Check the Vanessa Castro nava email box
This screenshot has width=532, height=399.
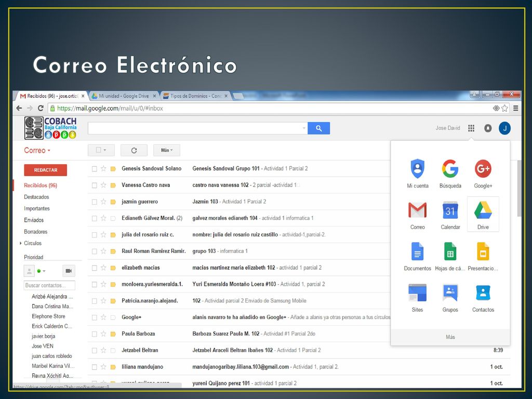(95, 185)
